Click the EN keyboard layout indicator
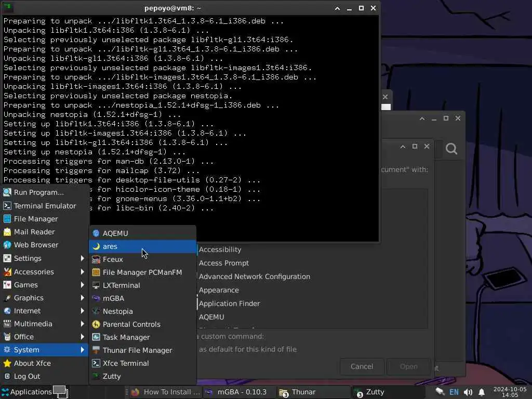 click(454, 392)
